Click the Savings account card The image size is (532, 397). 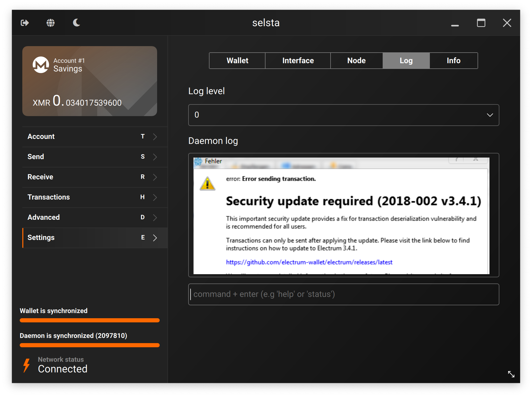pos(90,81)
